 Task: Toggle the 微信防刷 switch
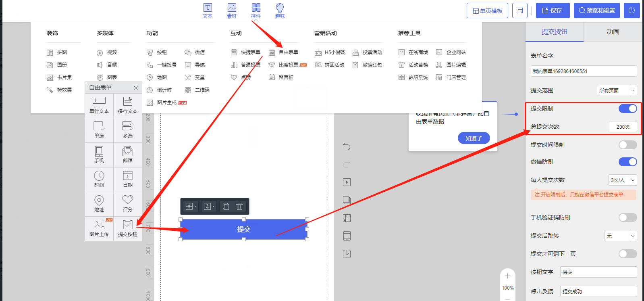tap(628, 162)
